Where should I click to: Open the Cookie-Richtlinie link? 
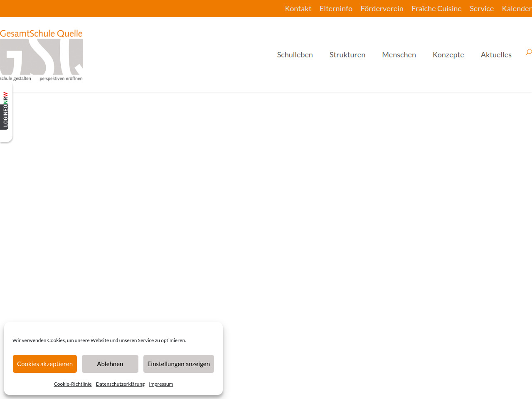tap(73, 384)
